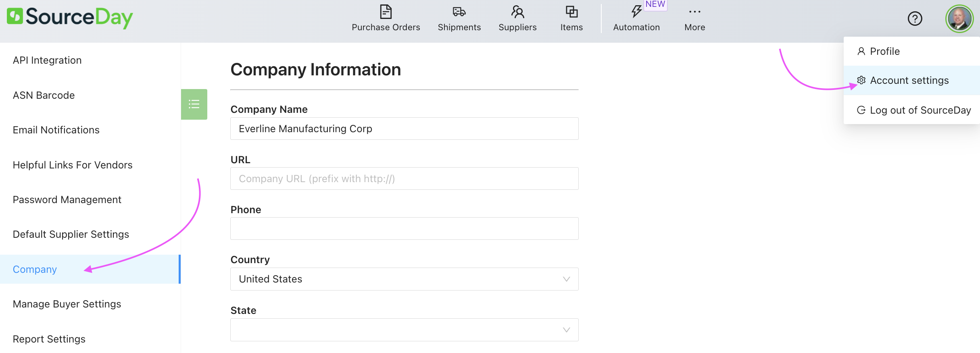980x353 pixels.
Task: Click the URL input field
Action: coord(404,179)
